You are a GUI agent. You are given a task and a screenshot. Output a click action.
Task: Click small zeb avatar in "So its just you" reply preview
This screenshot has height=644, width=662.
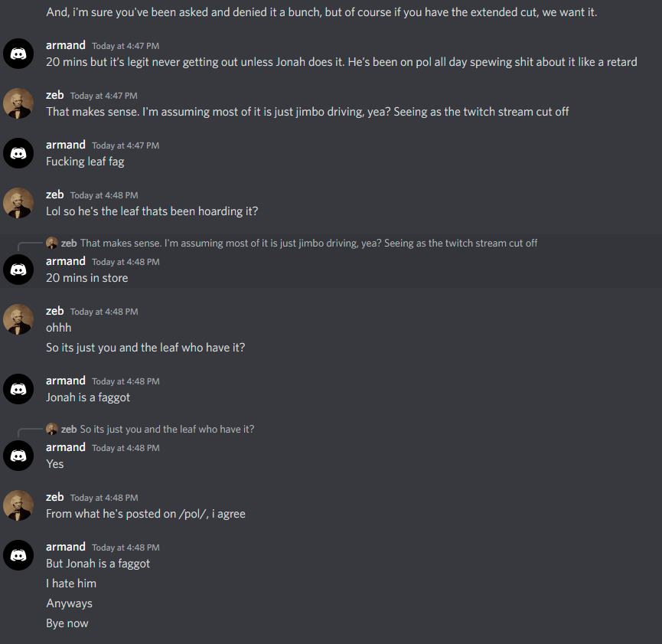(52, 429)
